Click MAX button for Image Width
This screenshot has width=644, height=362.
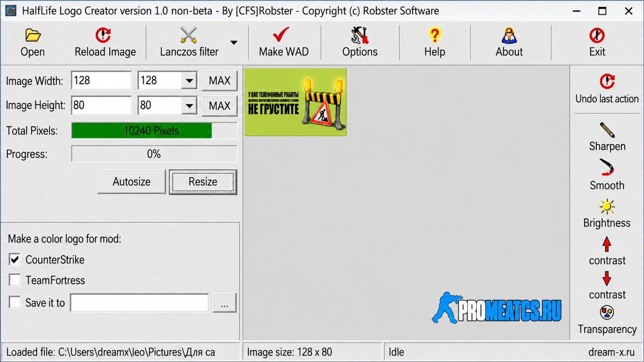(x=220, y=80)
